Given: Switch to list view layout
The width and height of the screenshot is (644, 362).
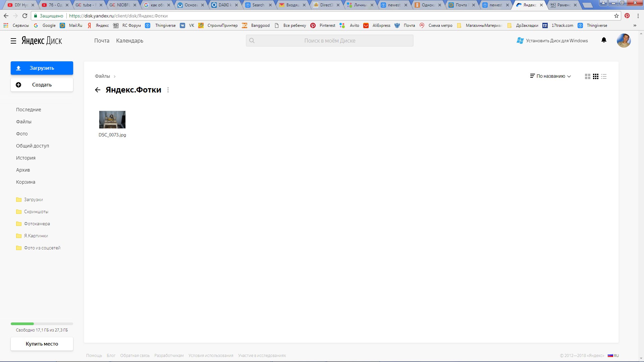Looking at the screenshot, I should [604, 76].
